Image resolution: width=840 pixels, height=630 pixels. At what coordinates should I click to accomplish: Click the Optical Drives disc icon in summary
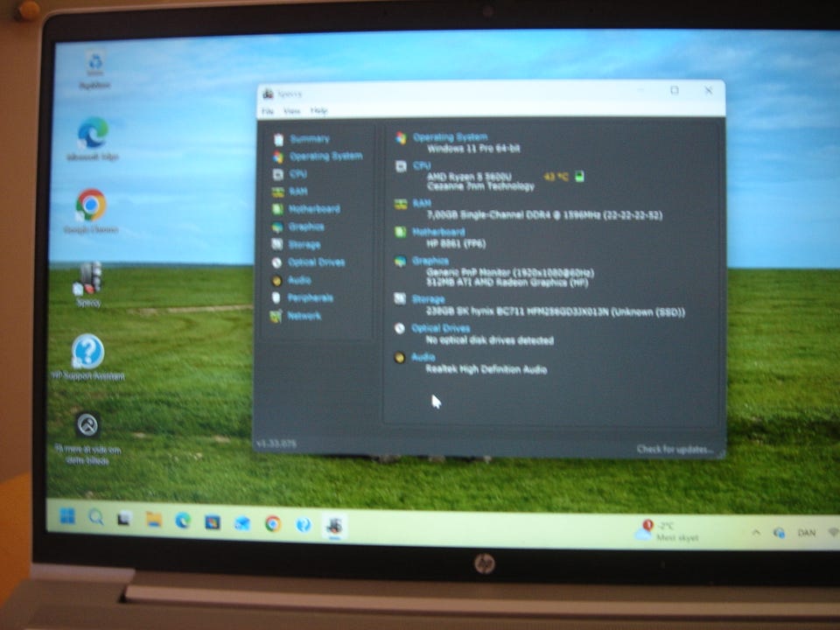[x=400, y=328]
